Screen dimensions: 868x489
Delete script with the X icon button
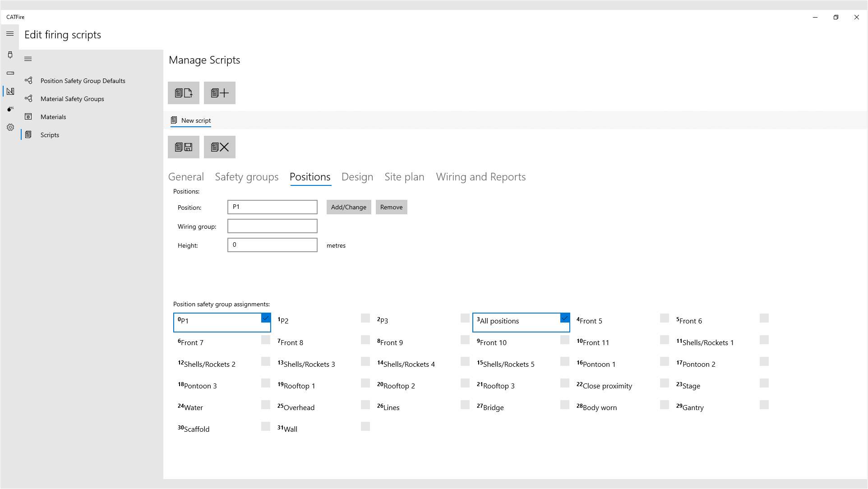point(220,147)
